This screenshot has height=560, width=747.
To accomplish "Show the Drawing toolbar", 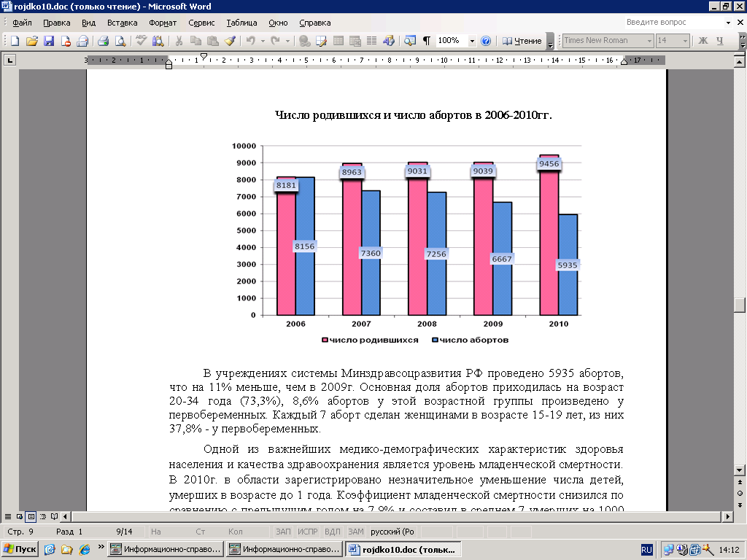I will [x=389, y=41].
